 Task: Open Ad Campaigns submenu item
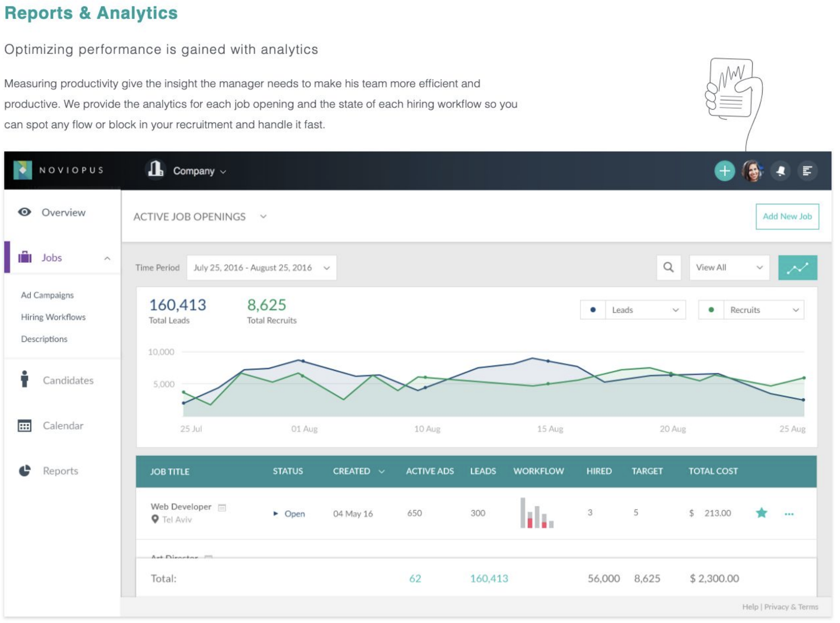coord(47,295)
